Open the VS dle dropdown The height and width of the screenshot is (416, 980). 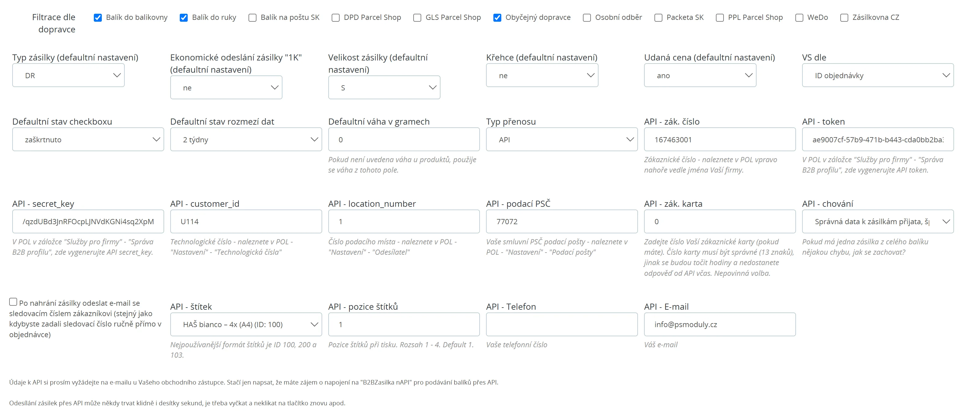point(877,75)
